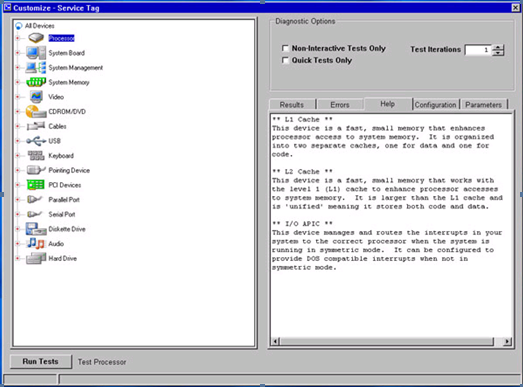Click the System Board computer icon
Viewport: 523px width, 387px height.
tap(36, 53)
